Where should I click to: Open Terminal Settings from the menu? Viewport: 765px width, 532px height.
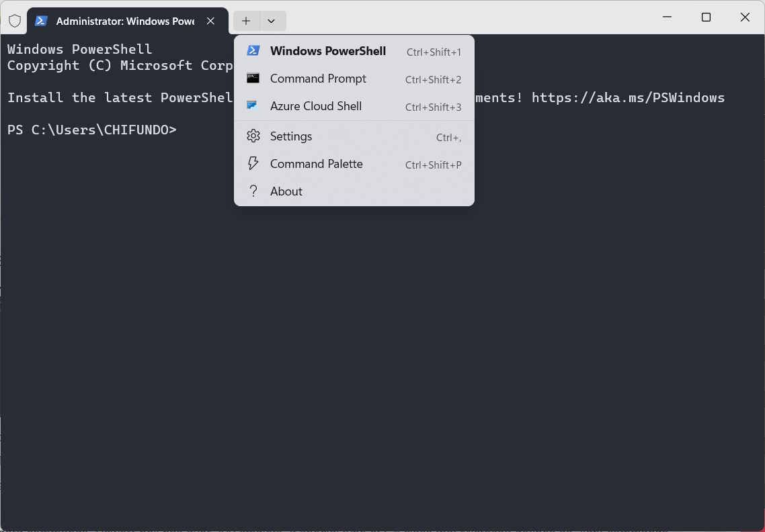coord(291,136)
